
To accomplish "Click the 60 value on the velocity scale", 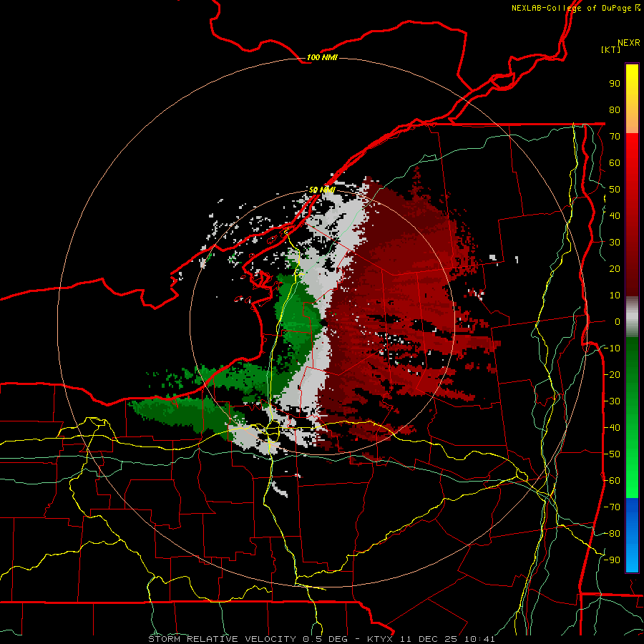I will click(615, 162).
